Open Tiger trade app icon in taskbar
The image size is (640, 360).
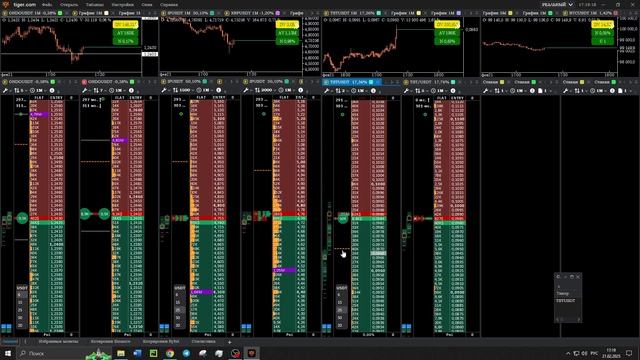(x=251, y=353)
